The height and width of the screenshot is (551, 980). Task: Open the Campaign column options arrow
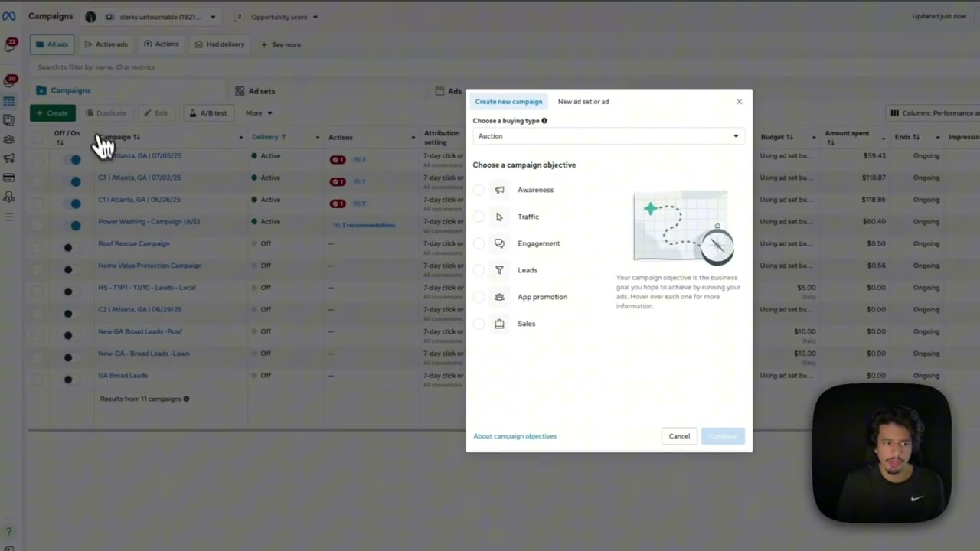[x=240, y=138]
